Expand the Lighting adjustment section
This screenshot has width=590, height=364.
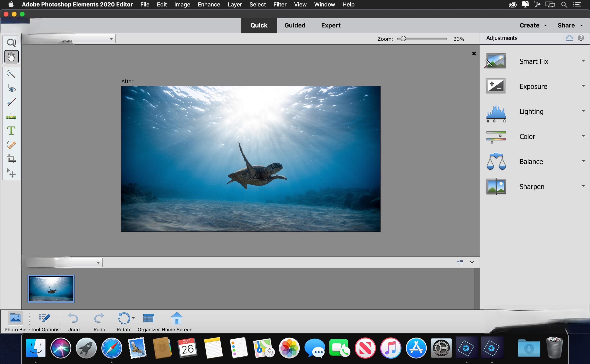[531, 112]
